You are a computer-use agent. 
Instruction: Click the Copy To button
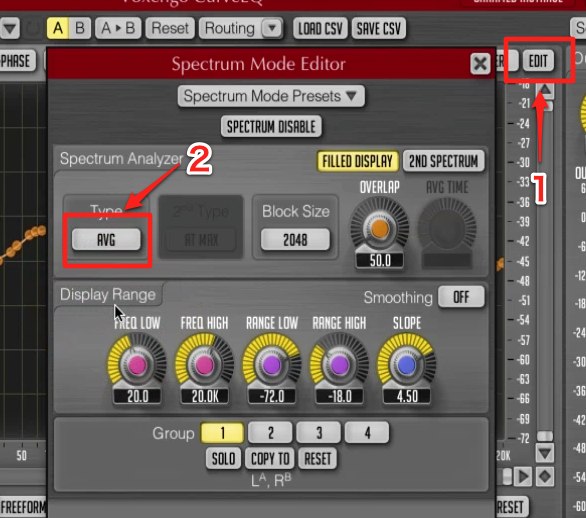pyautogui.click(x=270, y=459)
